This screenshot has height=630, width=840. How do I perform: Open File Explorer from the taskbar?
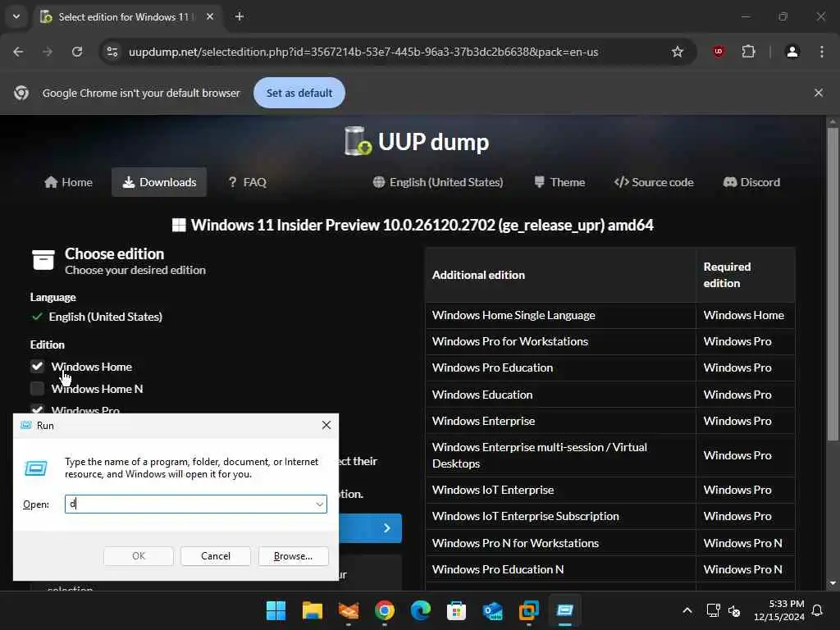coord(312,610)
